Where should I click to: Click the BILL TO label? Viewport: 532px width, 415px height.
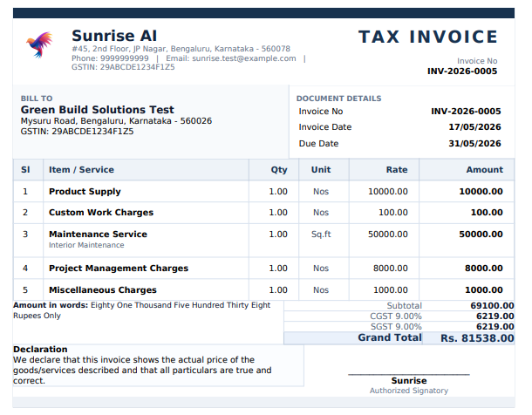(37, 99)
